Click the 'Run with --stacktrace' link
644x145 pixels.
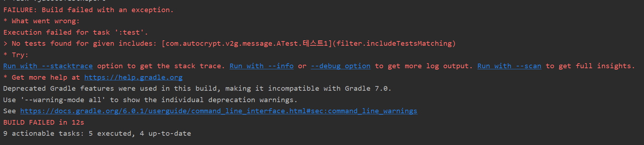(x=48, y=66)
